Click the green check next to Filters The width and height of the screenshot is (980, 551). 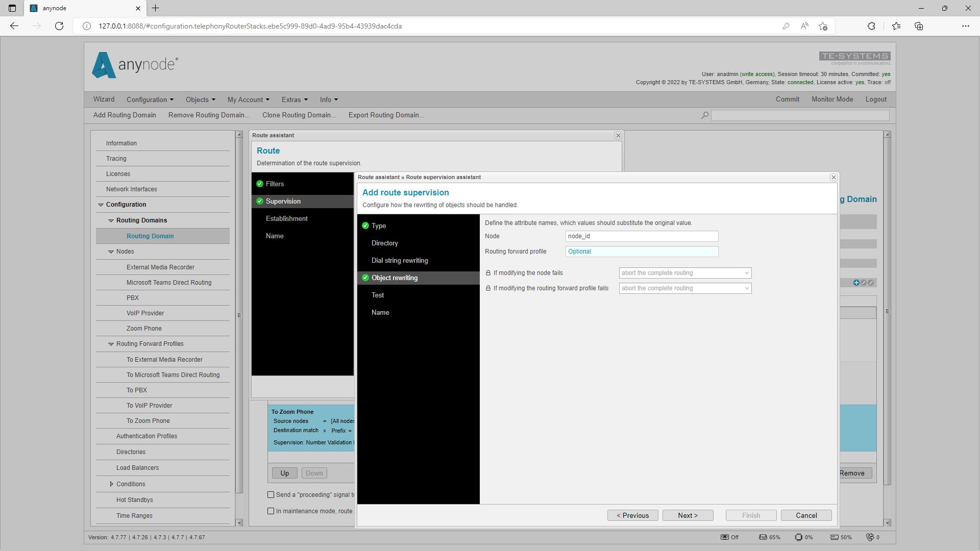pos(260,184)
